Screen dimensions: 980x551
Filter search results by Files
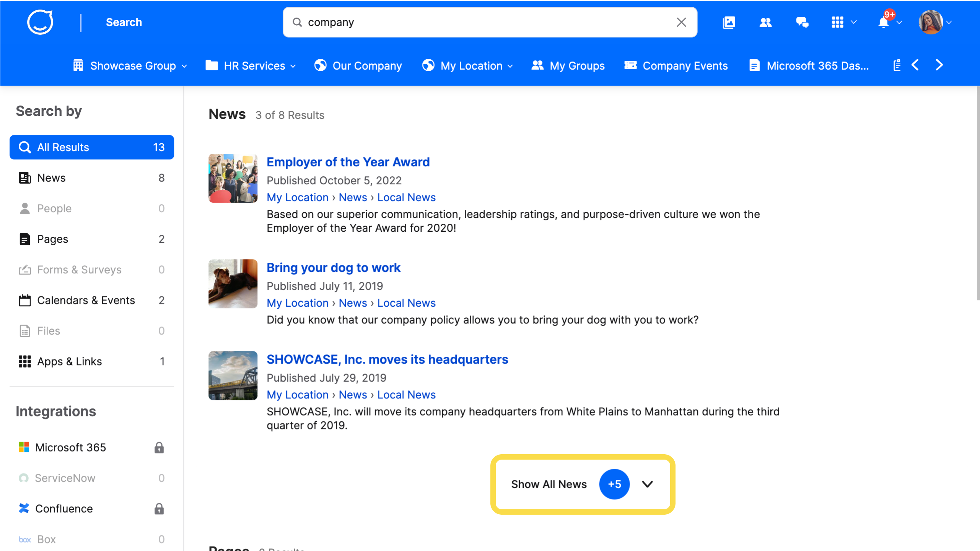coord(92,331)
